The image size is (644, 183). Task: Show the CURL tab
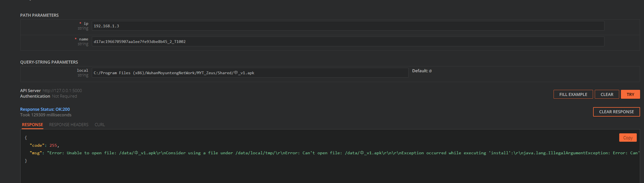click(x=100, y=125)
